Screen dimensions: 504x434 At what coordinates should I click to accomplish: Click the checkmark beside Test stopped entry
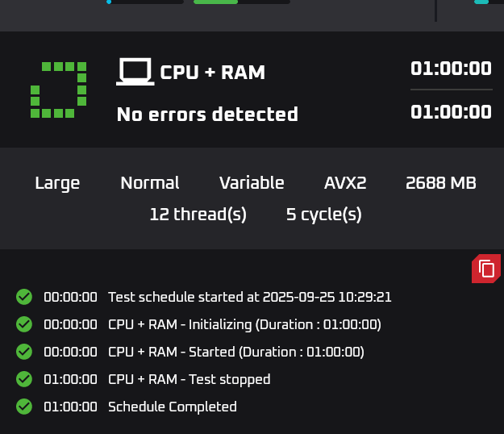pyautogui.click(x=24, y=379)
